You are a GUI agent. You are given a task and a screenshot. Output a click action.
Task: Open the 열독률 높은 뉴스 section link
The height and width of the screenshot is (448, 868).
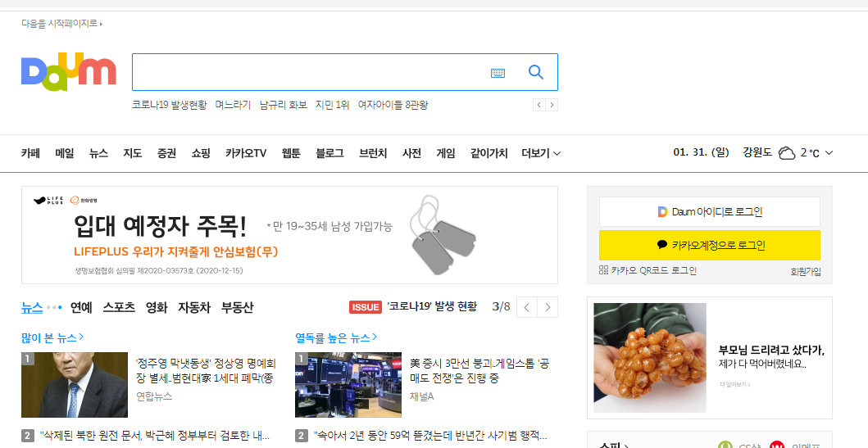(x=336, y=337)
